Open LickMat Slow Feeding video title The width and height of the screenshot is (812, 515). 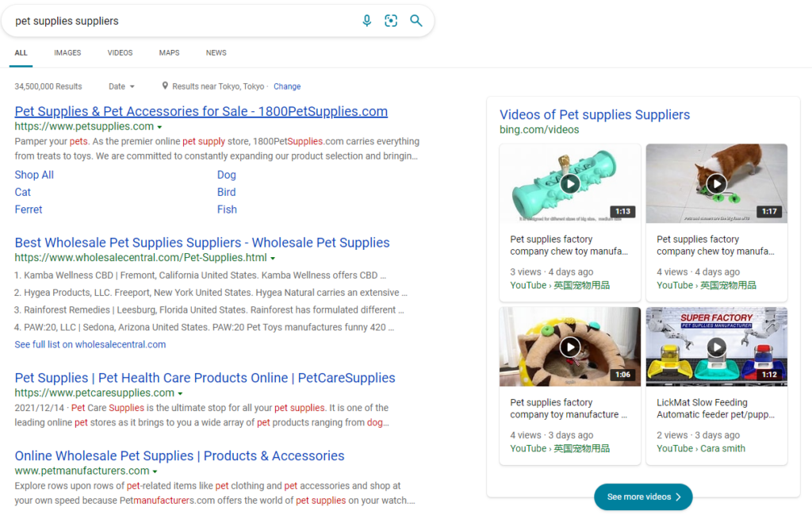click(x=716, y=409)
